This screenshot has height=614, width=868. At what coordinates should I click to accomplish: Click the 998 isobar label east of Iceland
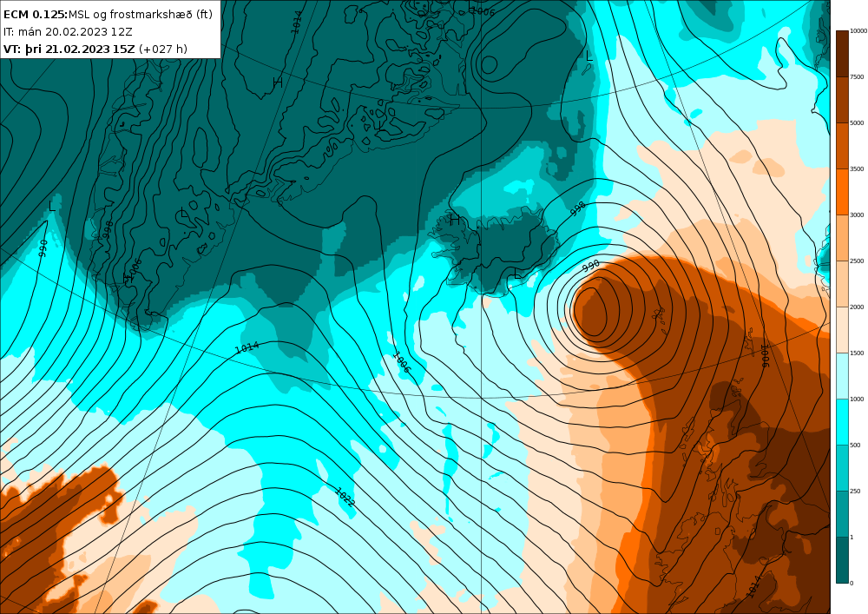pos(577,208)
